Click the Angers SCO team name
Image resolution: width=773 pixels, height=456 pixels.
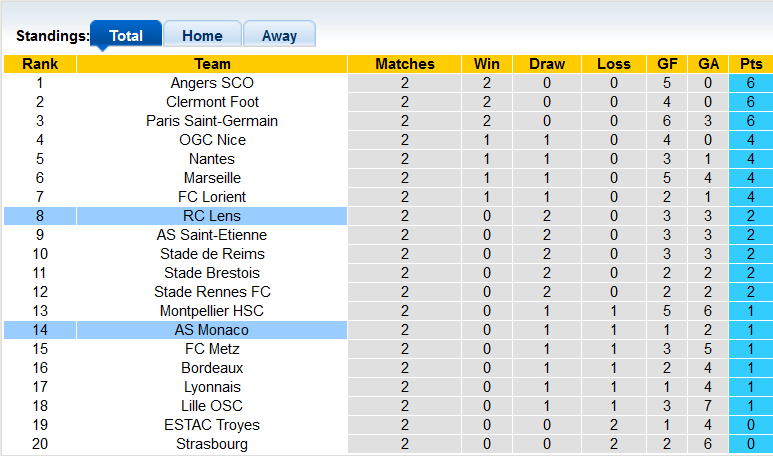point(212,83)
